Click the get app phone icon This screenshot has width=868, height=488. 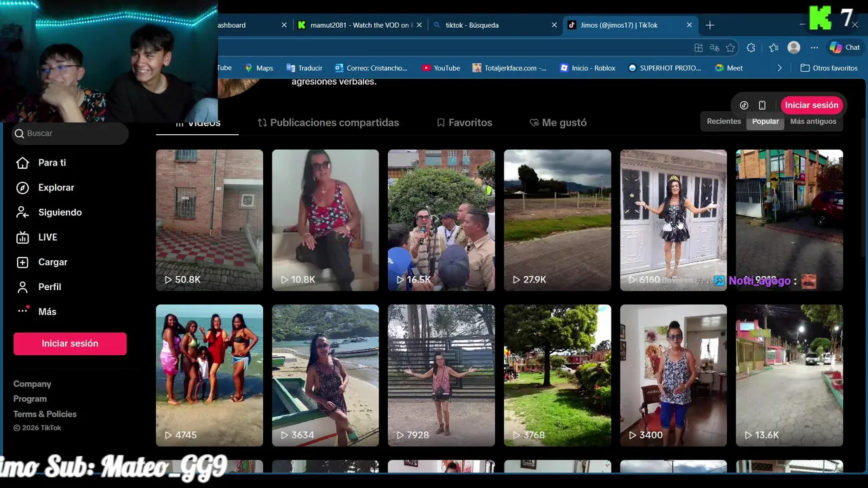[762, 105]
